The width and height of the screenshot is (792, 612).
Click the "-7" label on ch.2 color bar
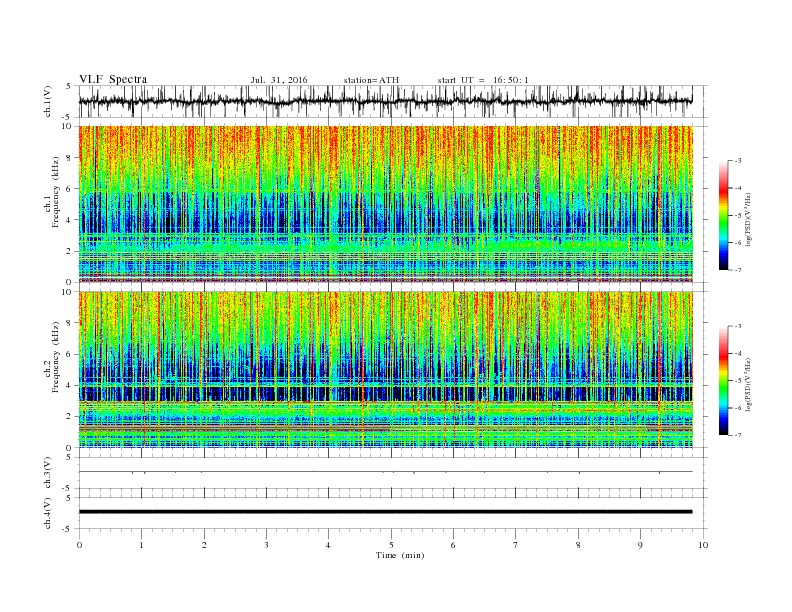[738, 435]
